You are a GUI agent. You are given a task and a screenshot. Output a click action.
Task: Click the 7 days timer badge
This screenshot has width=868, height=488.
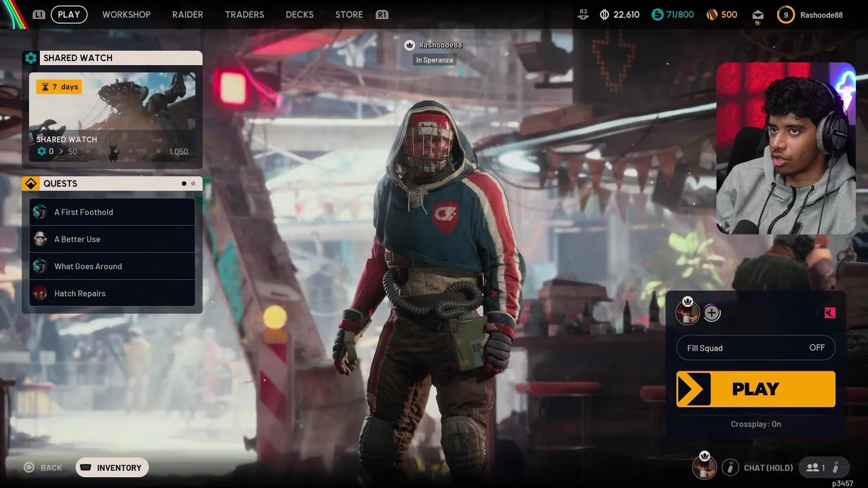coord(59,87)
